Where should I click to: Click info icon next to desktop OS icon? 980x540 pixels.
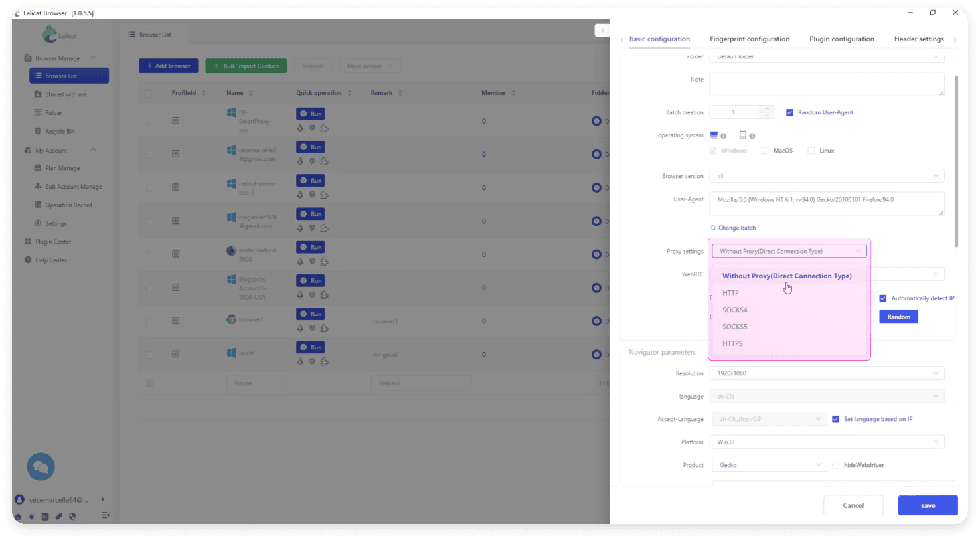(x=724, y=136)
